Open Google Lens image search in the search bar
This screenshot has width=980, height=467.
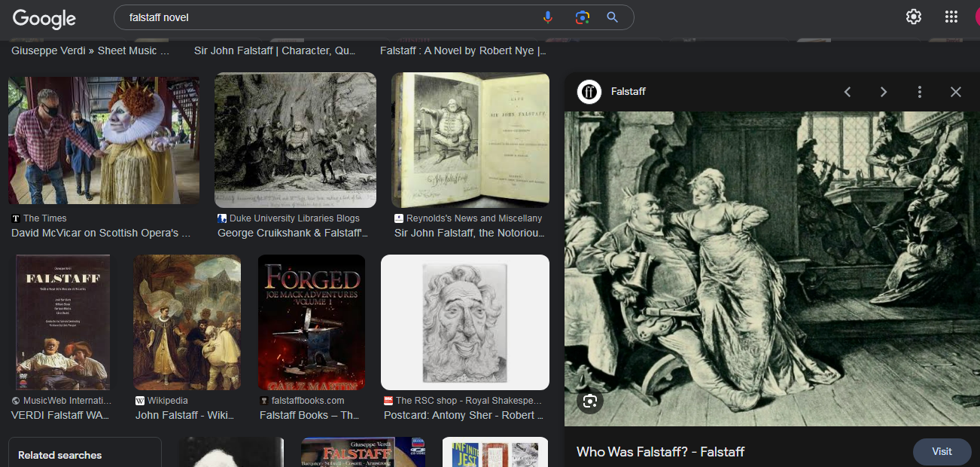pos(581,17)
